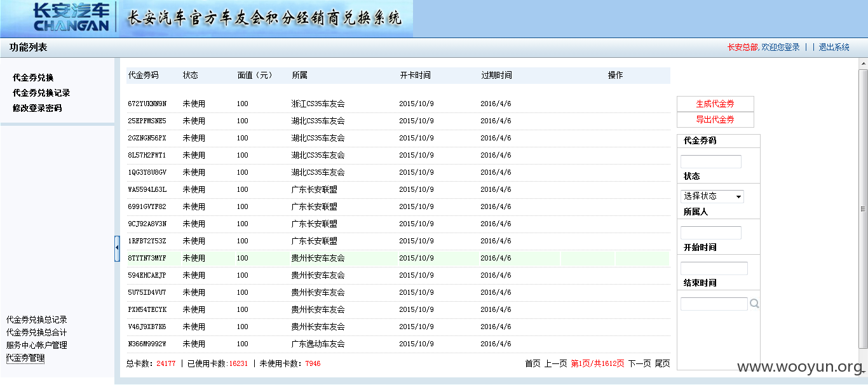Select voucher code 5U75ID4VU7

point(147,292)
